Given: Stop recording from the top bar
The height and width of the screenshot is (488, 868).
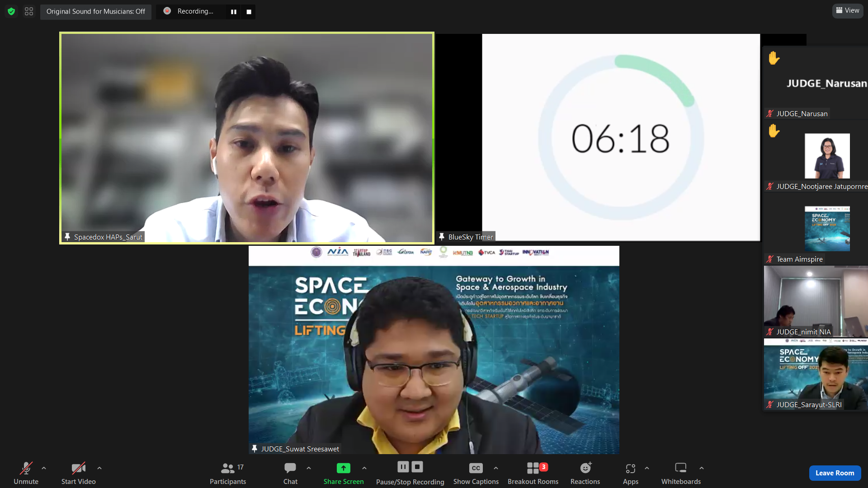Looking at the screenshot, I should [249, 12].
